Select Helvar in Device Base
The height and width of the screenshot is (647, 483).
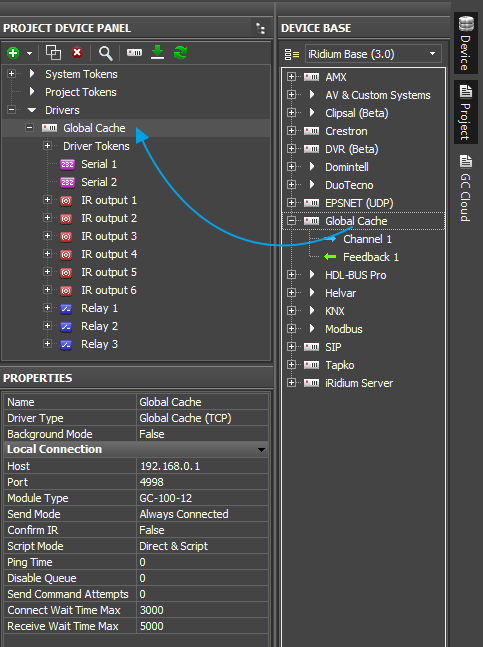point(340,293)
